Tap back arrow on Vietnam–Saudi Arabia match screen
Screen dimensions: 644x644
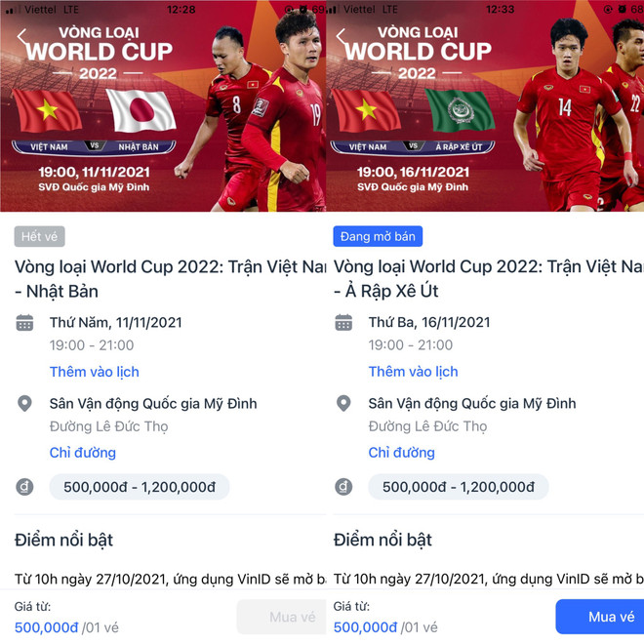pos(342,37)
